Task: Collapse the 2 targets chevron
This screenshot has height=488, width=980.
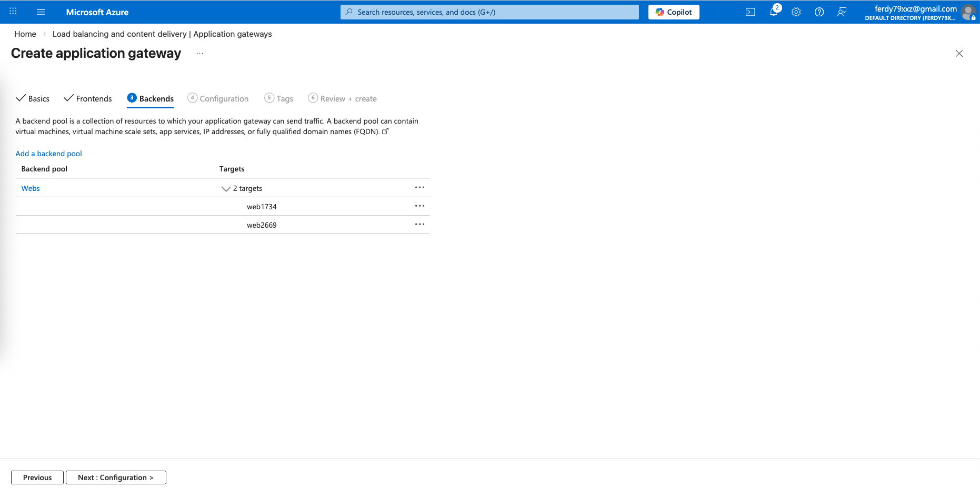Action: point(226,189)
